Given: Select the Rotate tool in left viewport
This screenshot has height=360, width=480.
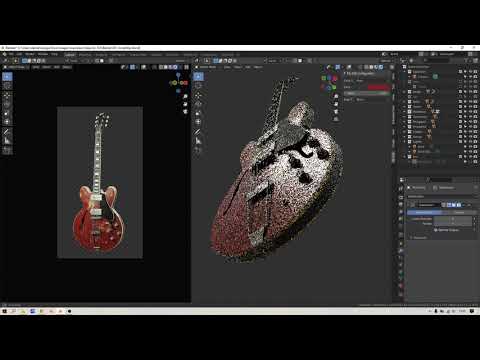Looking at the screenshot, I should (x=7, y=105).
